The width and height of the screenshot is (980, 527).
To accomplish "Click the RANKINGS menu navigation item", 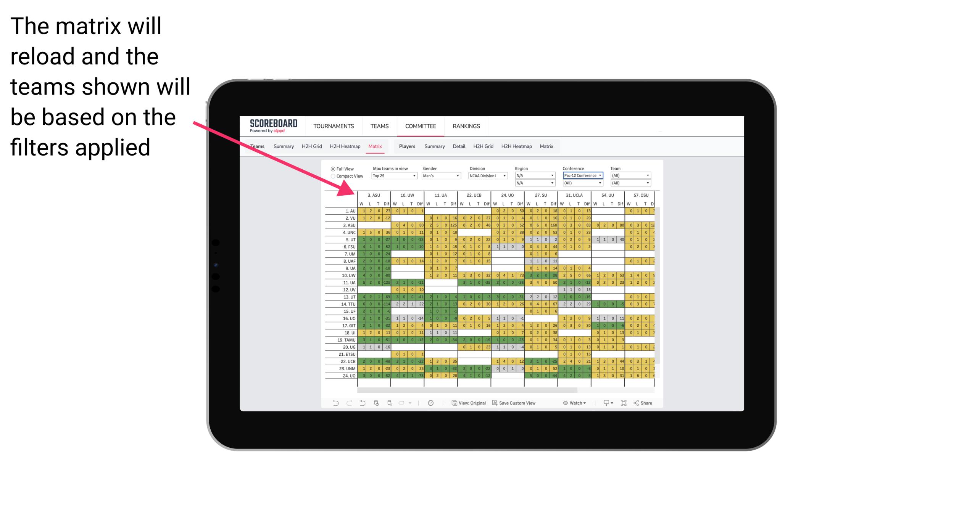I will point(466,126).
